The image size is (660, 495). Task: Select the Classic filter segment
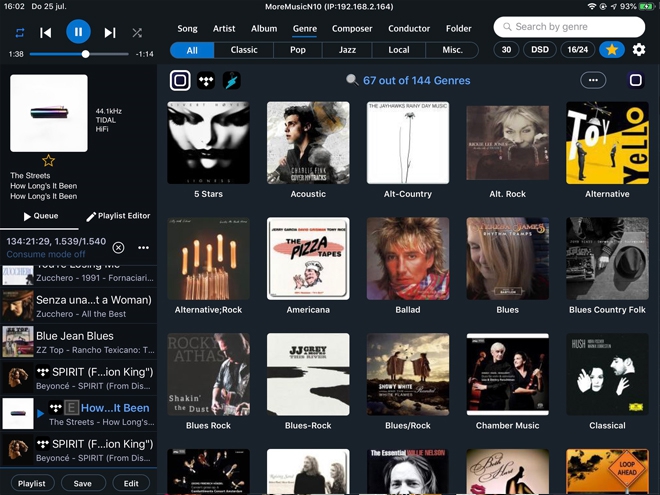pyautogui.click(x=244, y=50)
